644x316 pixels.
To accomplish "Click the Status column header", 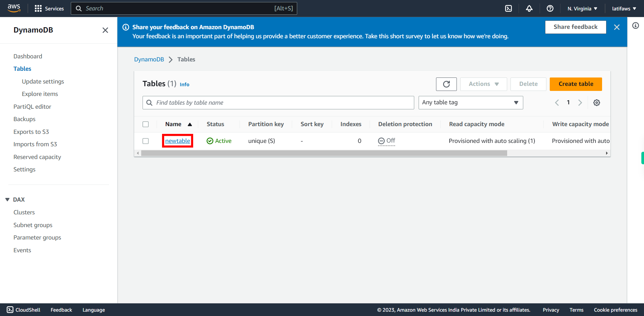I will click(x=215, y=124).
